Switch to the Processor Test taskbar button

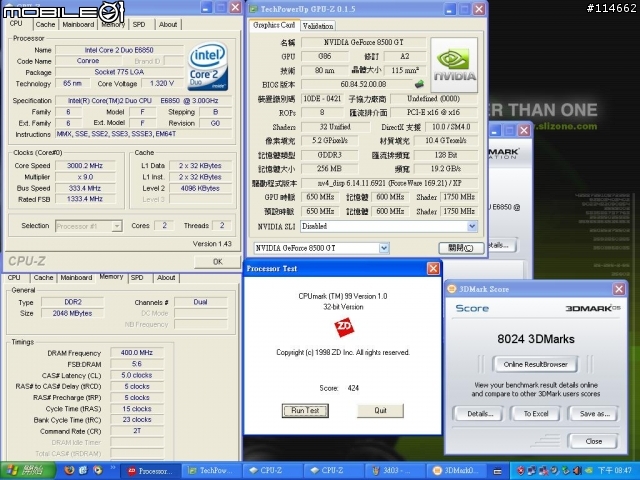pyautogui.click(x=150, y=471)
